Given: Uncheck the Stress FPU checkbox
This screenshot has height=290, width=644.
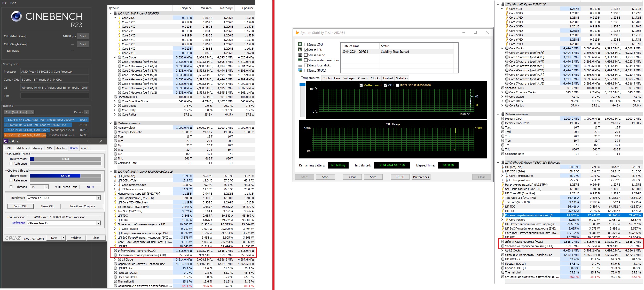Looking at the screenshot, I should (306, 50).
